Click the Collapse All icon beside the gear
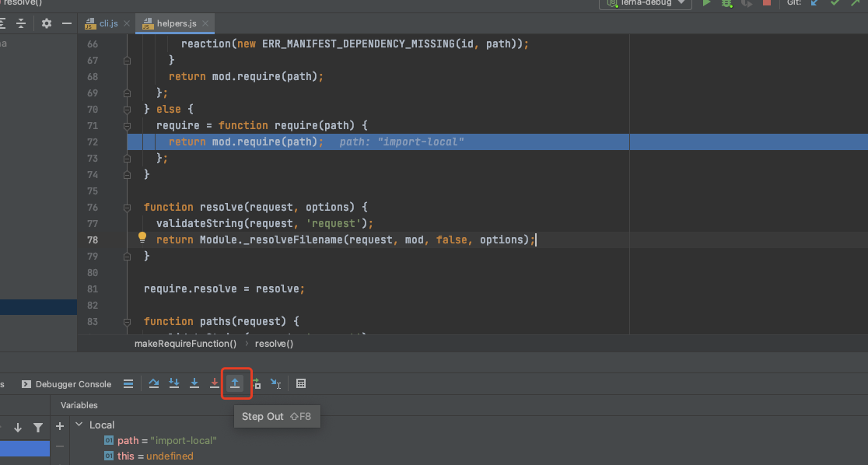The image size is (868, 465). 21,23
